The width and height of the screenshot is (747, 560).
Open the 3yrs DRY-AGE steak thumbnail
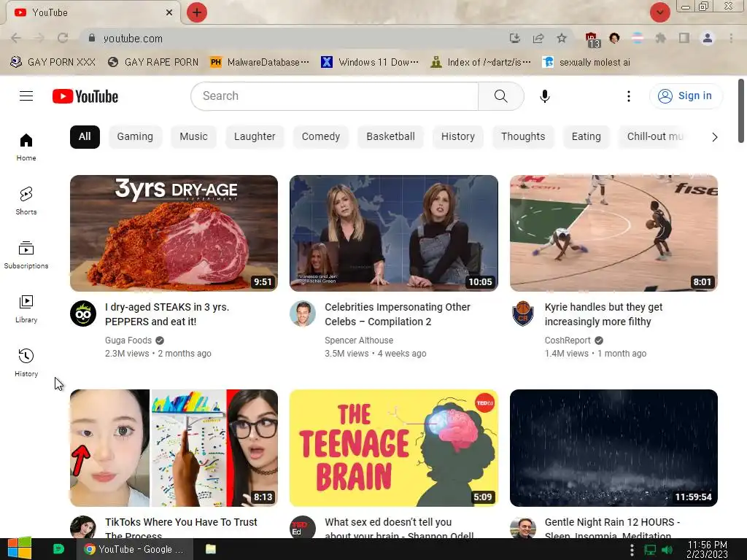tap(174, 233)
